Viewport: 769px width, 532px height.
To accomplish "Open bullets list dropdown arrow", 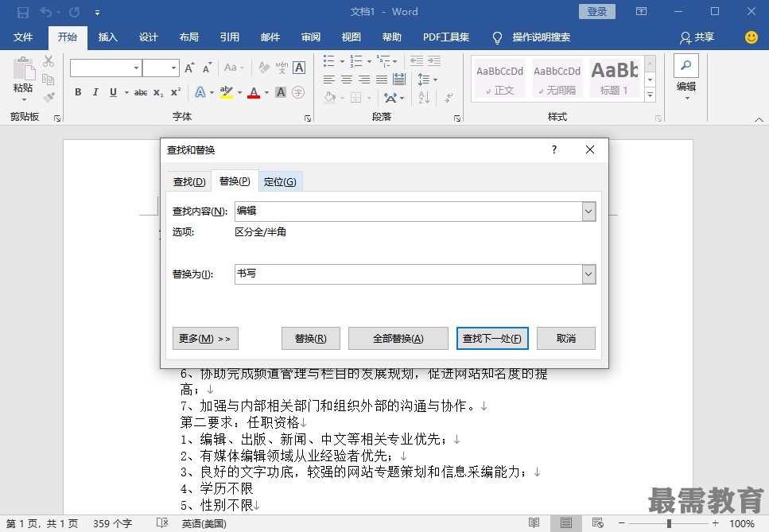I will coord(342,61).
